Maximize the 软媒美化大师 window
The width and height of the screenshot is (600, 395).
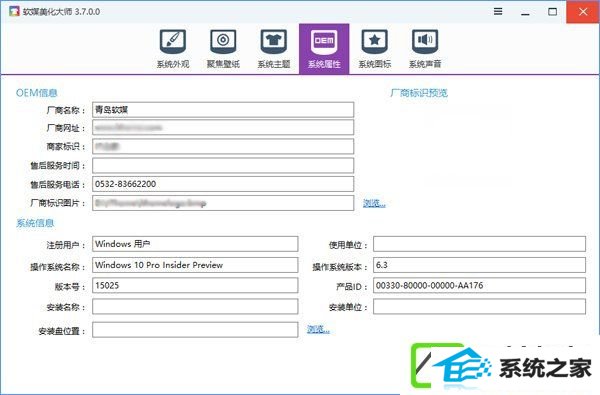(x=552, y=11)
